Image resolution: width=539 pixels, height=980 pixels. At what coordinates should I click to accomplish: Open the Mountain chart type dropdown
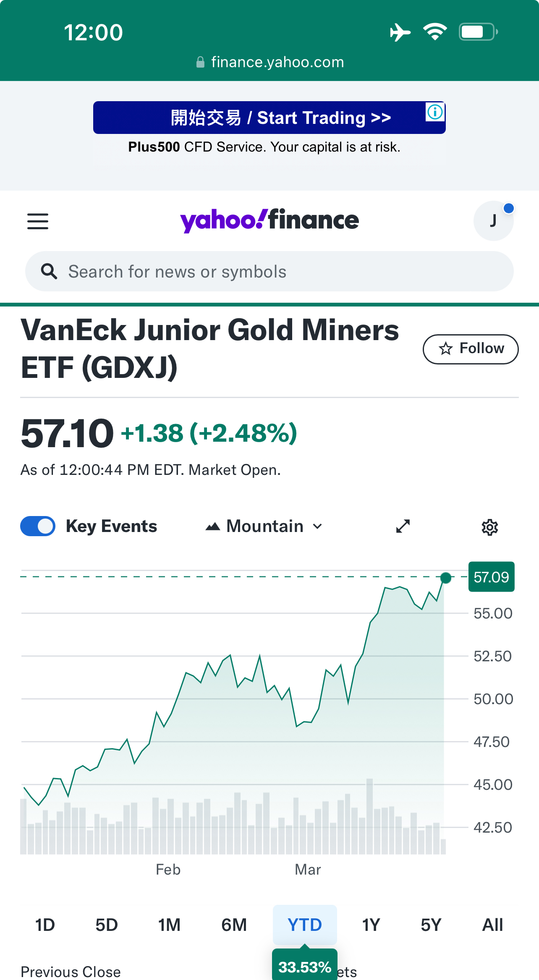[264, 526]
